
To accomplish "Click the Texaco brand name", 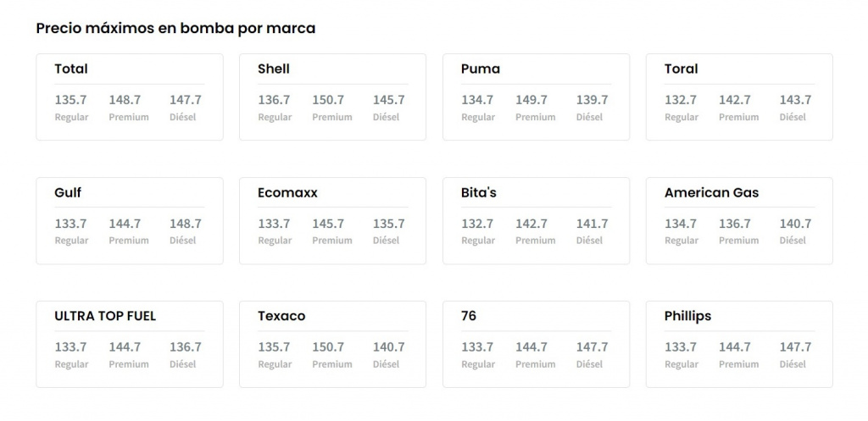I will 281,316.
